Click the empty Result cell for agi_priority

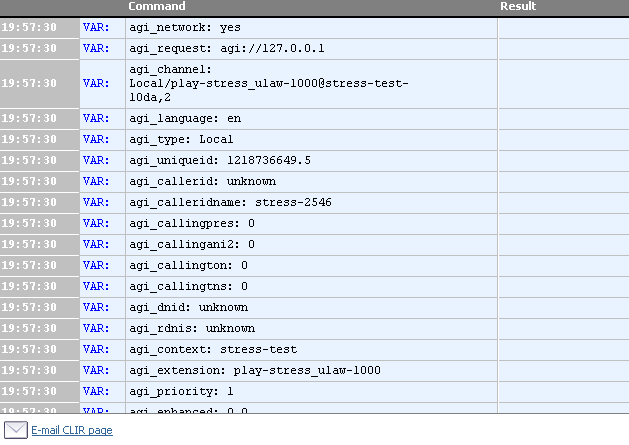561,391
